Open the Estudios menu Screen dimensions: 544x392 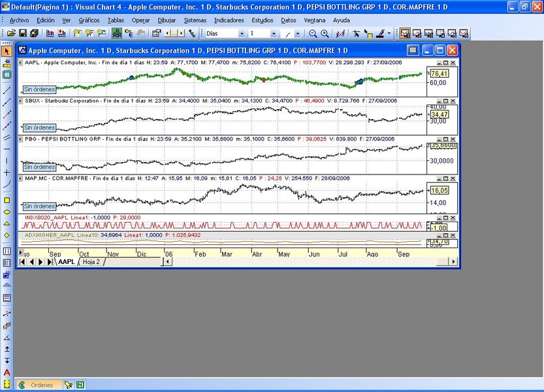263,20
